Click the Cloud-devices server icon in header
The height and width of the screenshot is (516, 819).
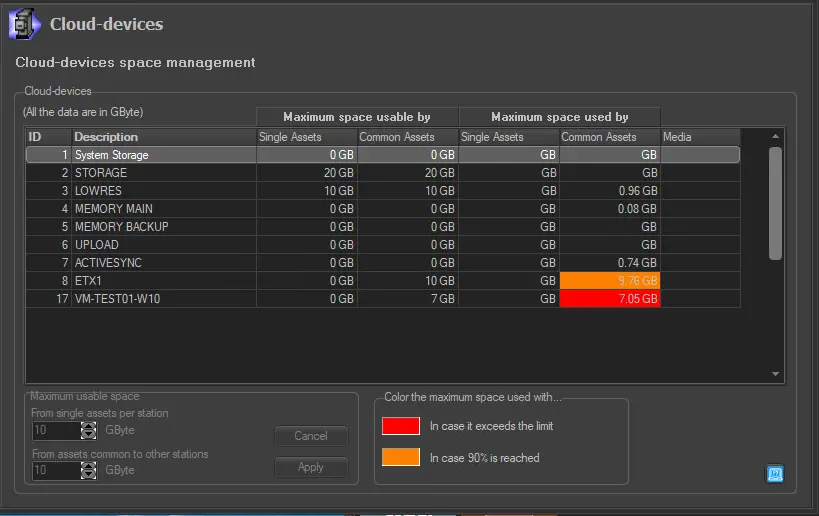(24, 24)
